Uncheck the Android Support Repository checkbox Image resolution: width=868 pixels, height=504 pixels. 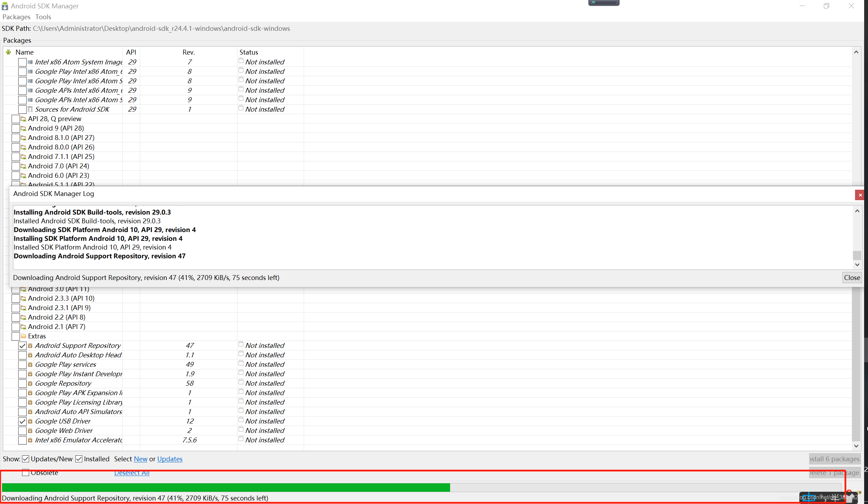coord(22,346)
